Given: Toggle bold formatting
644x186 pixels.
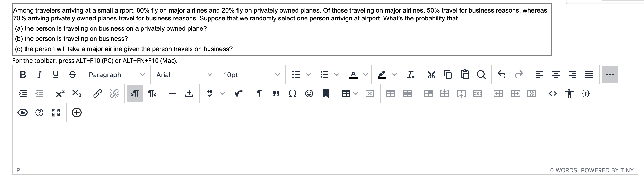Looking at the screenshot, I should 23,74.
